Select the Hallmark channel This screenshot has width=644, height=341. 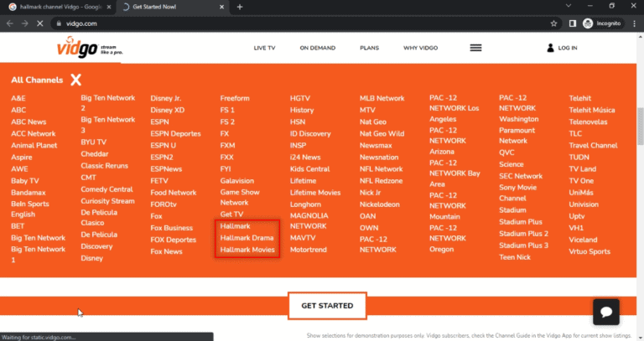tap(235, 226)
